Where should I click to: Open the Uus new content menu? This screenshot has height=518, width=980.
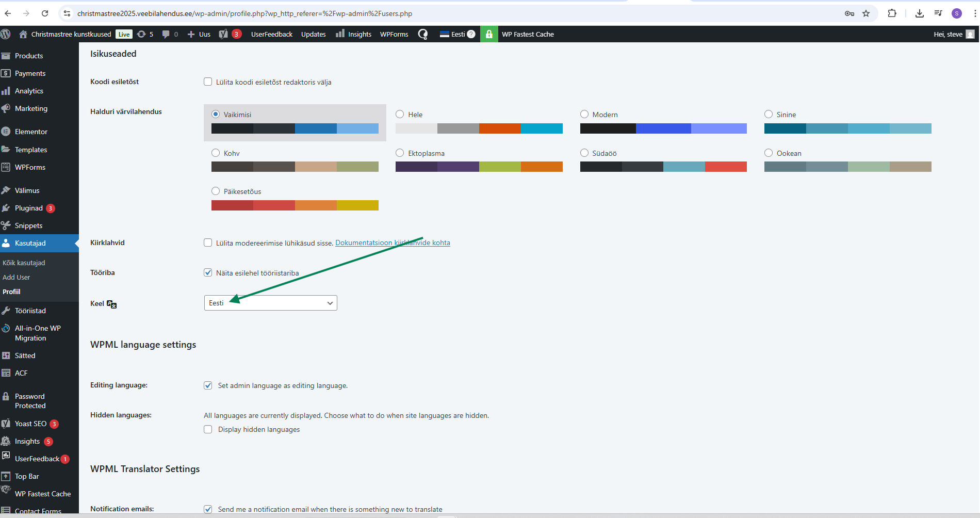199,34
